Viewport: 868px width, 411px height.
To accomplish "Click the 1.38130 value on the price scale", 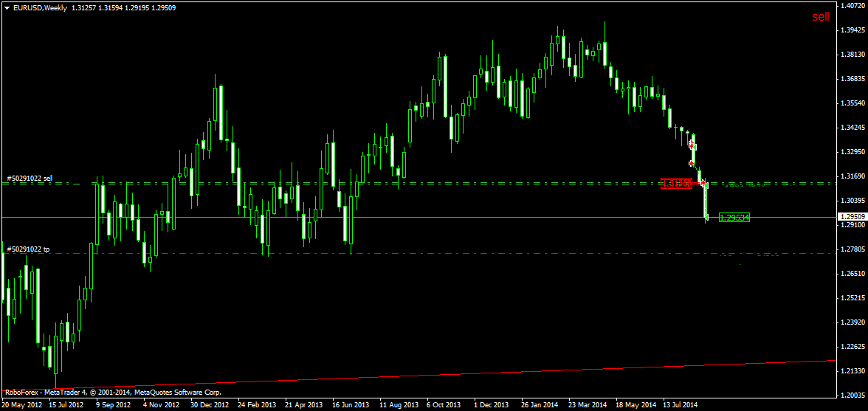I will tap(852, 54).
